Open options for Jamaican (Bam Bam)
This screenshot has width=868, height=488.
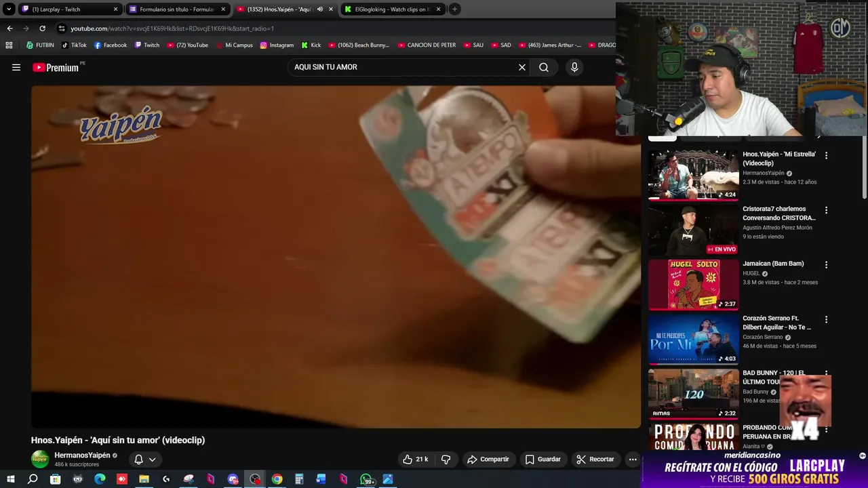point(826,265)
